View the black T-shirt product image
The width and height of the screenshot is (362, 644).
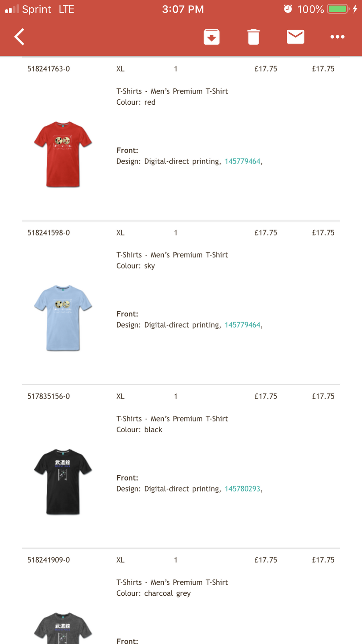click(x=63, y=482)
